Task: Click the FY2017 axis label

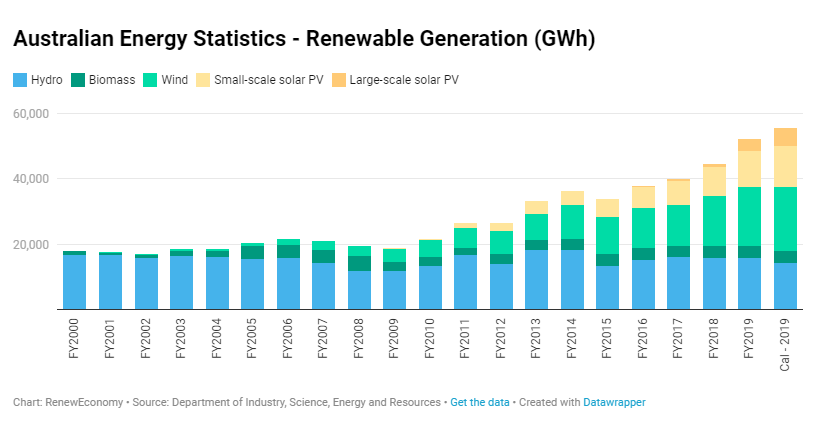Action: pos(678,339)
